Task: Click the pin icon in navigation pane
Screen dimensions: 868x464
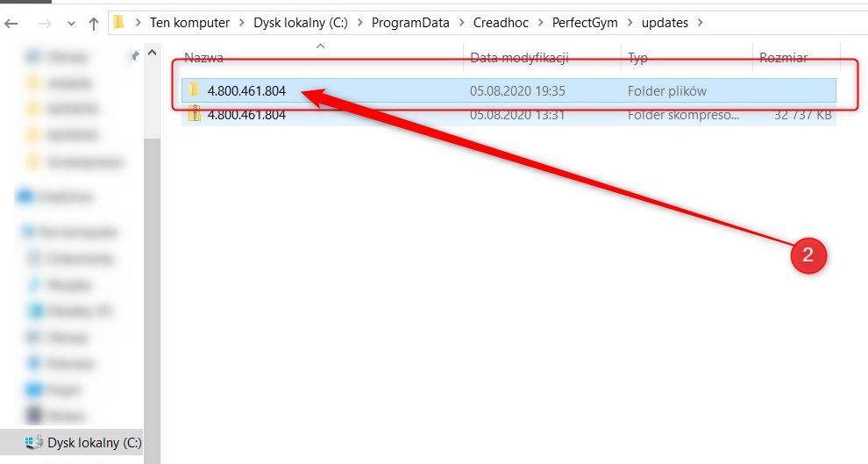Action: pyautogui.click(x=134, y=55)
